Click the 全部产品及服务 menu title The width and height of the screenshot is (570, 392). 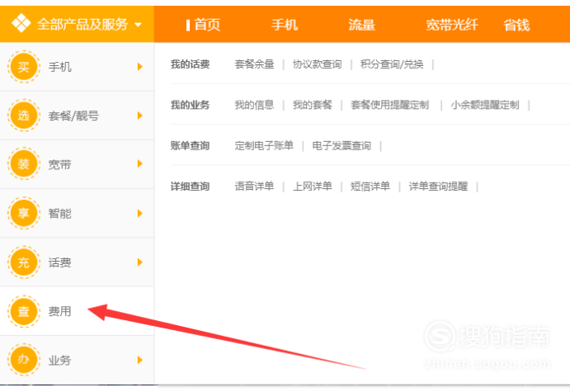(x=82, y=25)
